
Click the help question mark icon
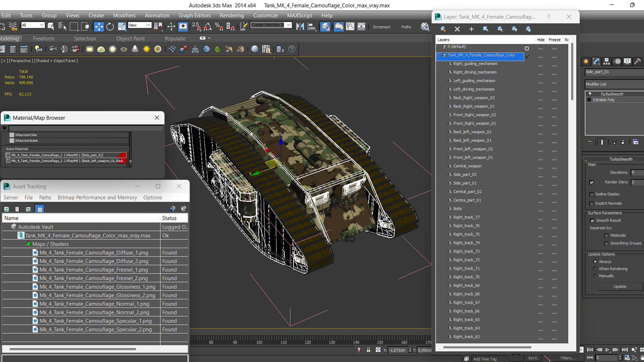click(x=292, y=49)
